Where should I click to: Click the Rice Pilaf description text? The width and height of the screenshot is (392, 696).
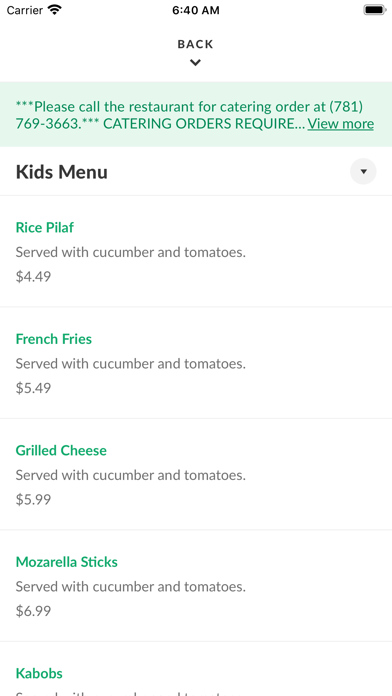[x=131, y=253]
